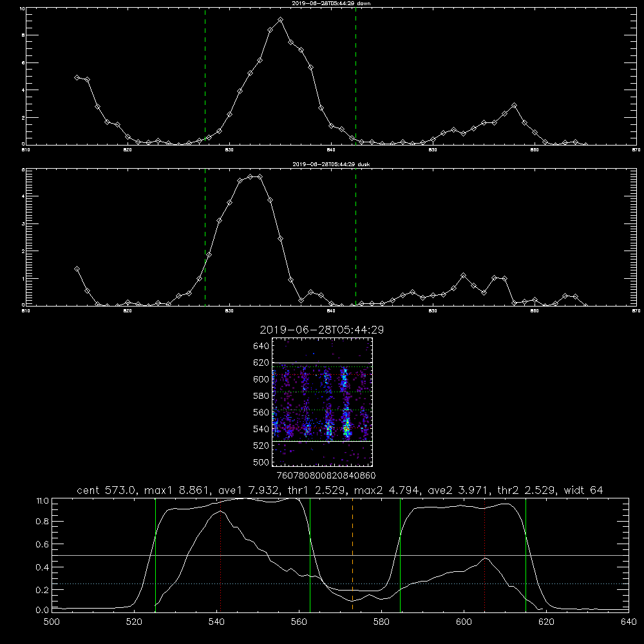Viewport: 644px width, 644px height.
Task: Select the highest diamond marker of dawn profile
Action: point(280,20)
